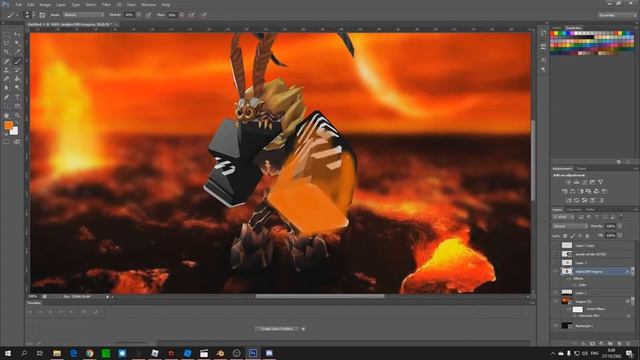This screenshot has height=360, width=640.
Task: Toggle the Brush panel button in options bar
Action: tap(42, 15)
